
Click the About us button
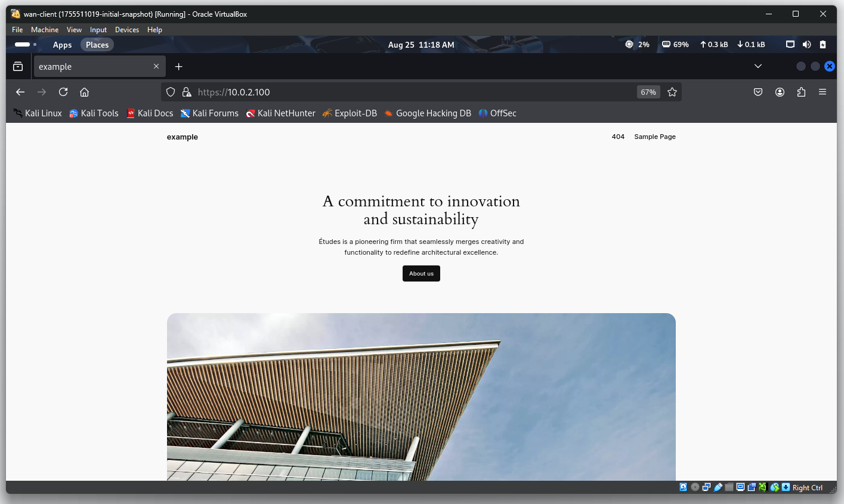[x=421, y=273]
